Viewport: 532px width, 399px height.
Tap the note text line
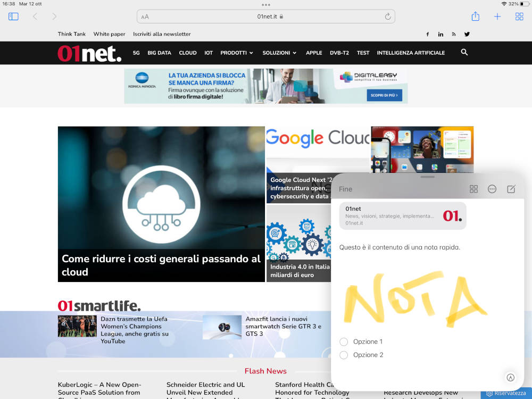click(400, 247)
